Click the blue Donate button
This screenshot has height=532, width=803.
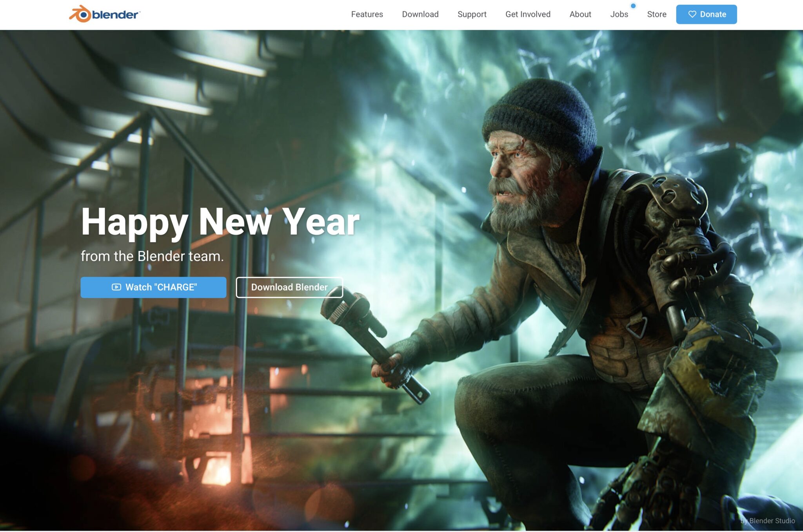[x=707, y=14]
